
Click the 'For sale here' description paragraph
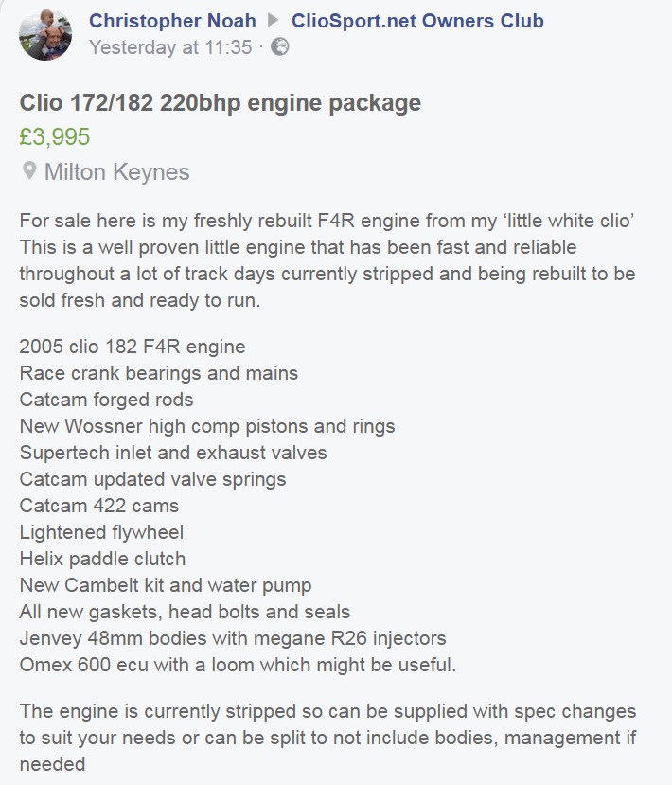[327, 260]
